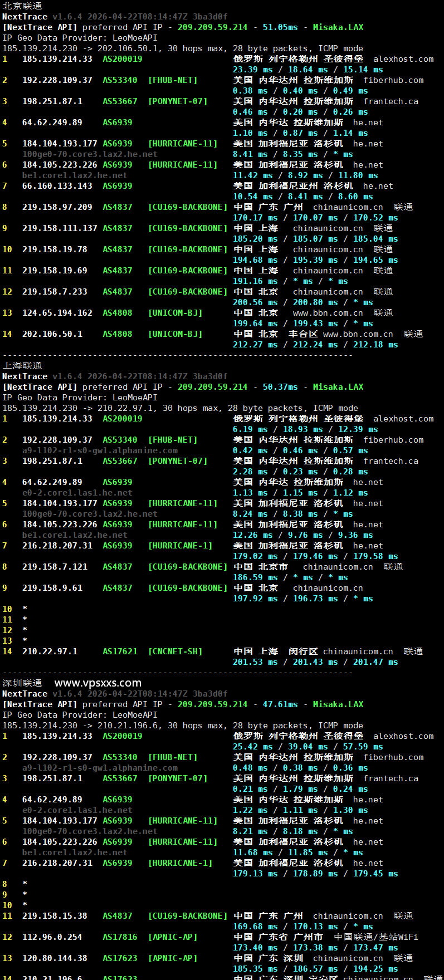This screenshot has width=444, height=980.
Task: Select the AS17816 number text
Action: (120, 937)
